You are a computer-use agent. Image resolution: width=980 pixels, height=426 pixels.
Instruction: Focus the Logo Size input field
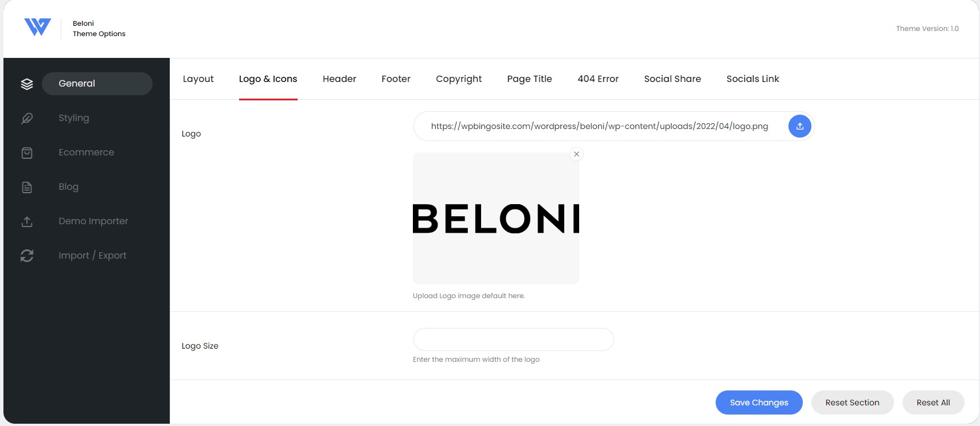point(513,339)
